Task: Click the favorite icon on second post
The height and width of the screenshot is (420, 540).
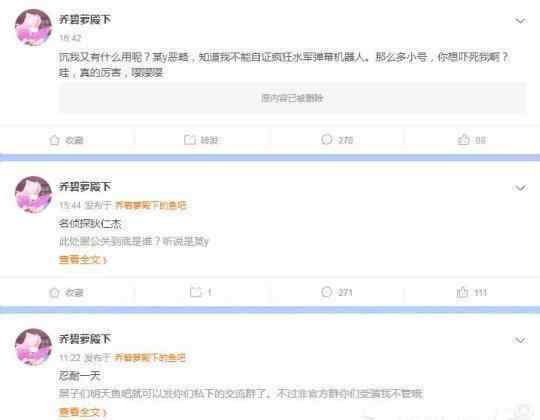Action: (x=54, y=293)
